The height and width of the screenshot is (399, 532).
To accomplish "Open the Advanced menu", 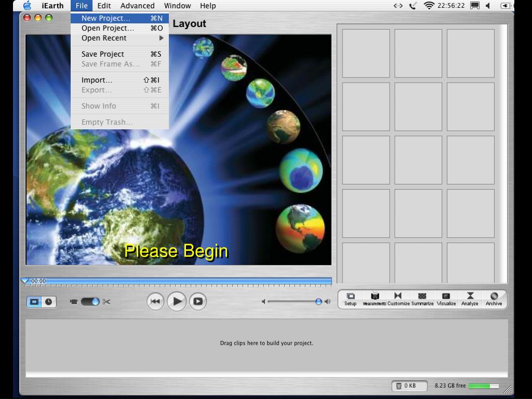I will pyautogui.click(x=137, y=6).
